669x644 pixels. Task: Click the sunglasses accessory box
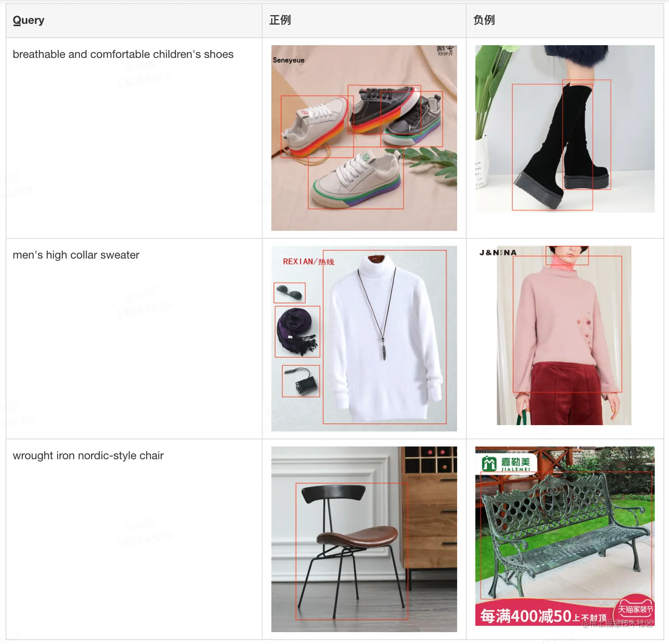(x=289, y=292)
